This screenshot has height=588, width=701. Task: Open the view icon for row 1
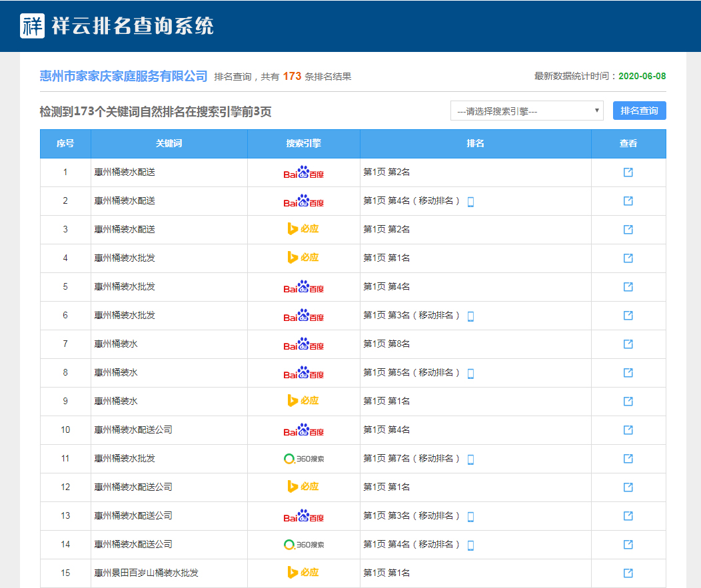tap(628, 172)
